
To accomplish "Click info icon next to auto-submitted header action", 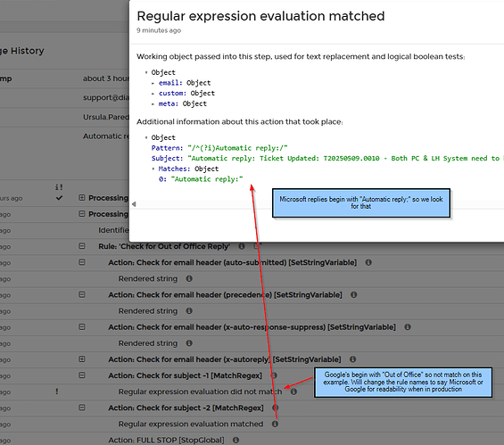I will pos(368,262).
